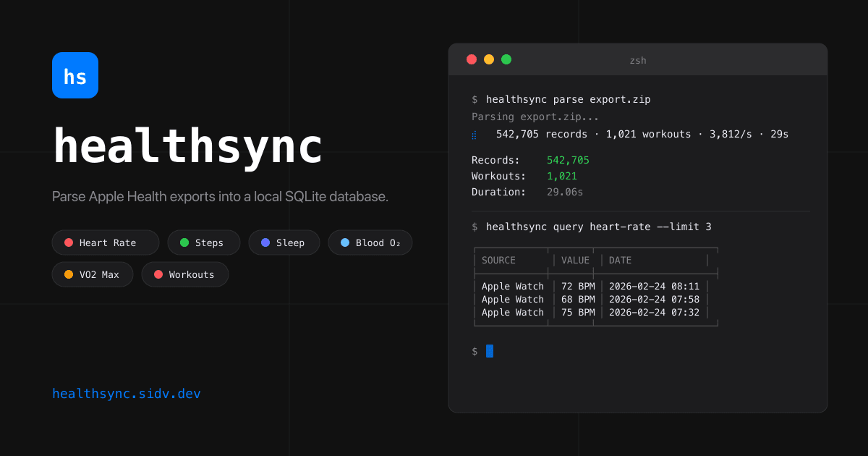Open the healthsync.sidv.dev link
Viewport: 868px width, 456px height.
pyautogui.click(x=127, y=393)
